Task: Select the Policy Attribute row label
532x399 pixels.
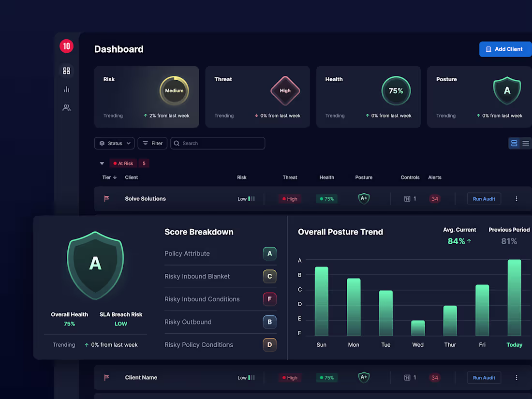Action: tap(187, 253)
